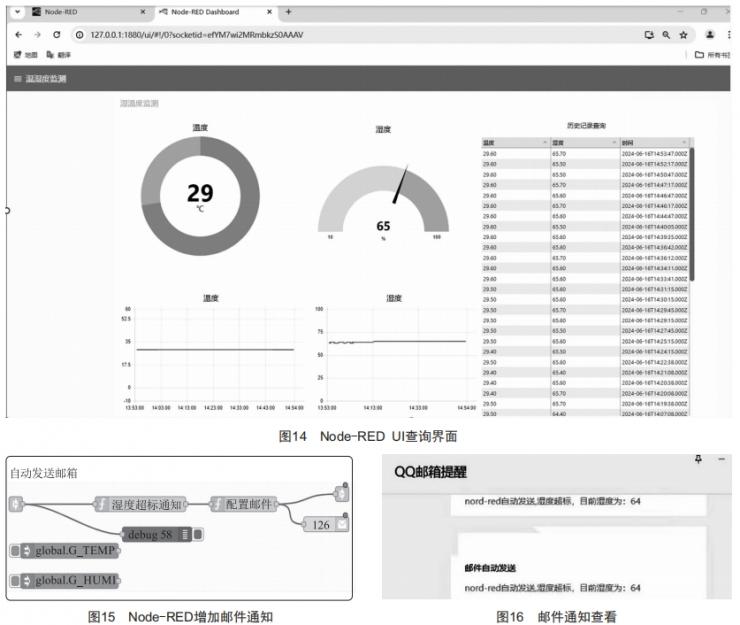Viewport: 740px width, 625px height.
Task: Select the cell 2024-06-16T14:52:17.000Z
Action: click(x=654, y=164)
